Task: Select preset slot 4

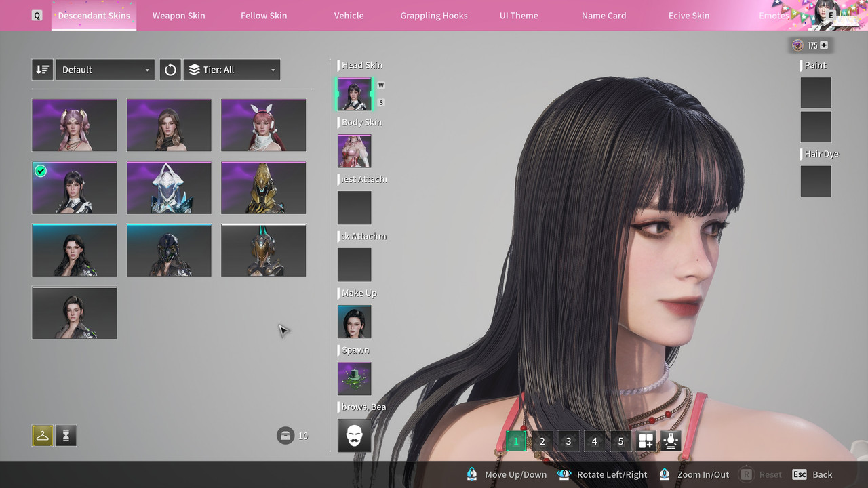Action: [x=594, y=441]
